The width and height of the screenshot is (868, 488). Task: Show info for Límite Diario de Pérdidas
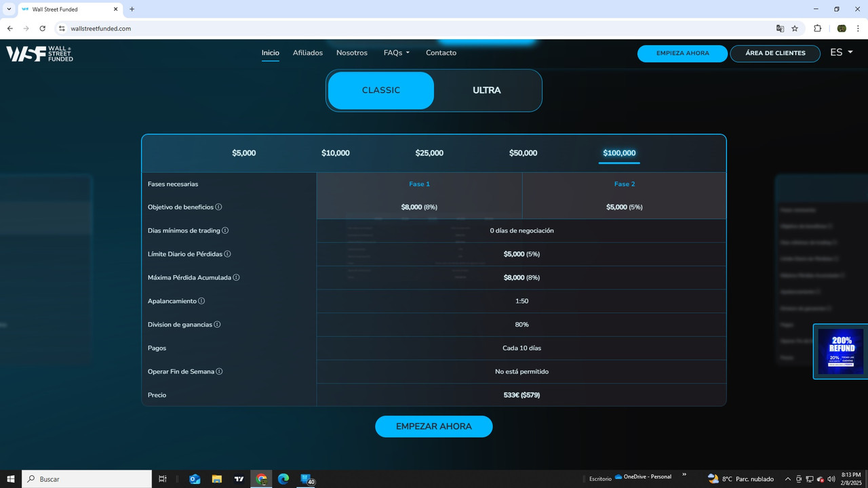[227, 254]
